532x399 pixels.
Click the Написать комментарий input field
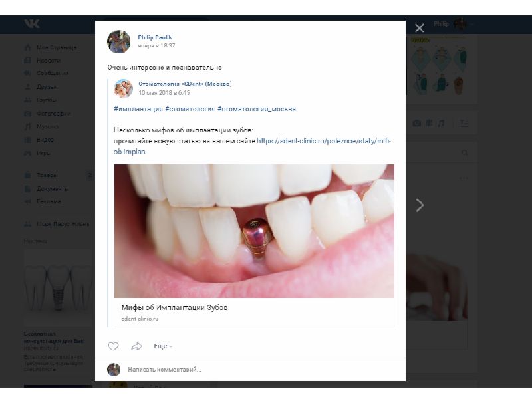point(263,370)
